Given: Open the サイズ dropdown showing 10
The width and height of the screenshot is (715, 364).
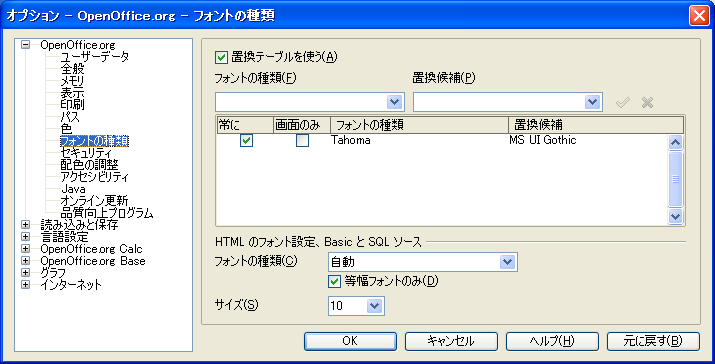Looking at the screenshot, I should point(375,306).
